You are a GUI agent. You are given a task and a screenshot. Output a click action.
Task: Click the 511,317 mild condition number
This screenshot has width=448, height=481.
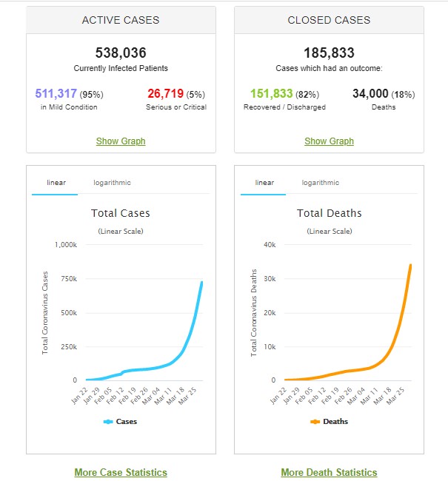(x=56, y=94)
